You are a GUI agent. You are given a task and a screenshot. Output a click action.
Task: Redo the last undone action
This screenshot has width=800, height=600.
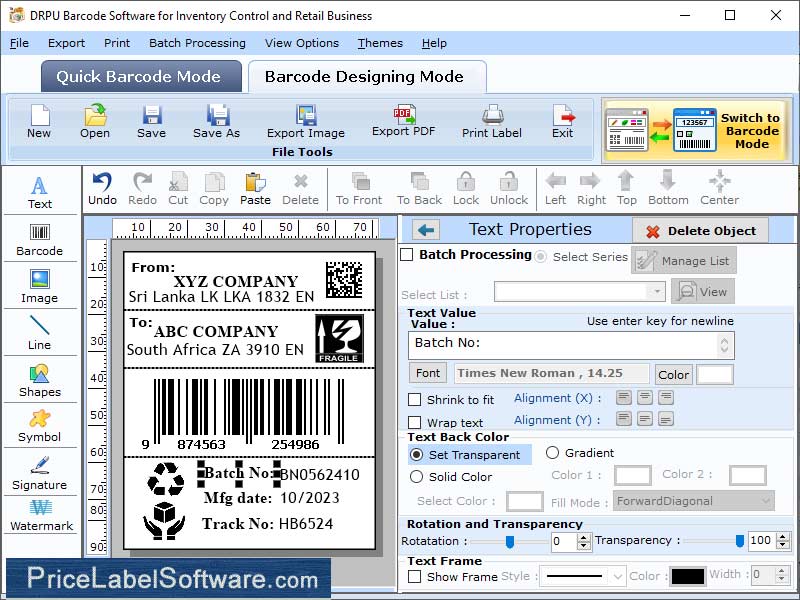tap(142, 189)
